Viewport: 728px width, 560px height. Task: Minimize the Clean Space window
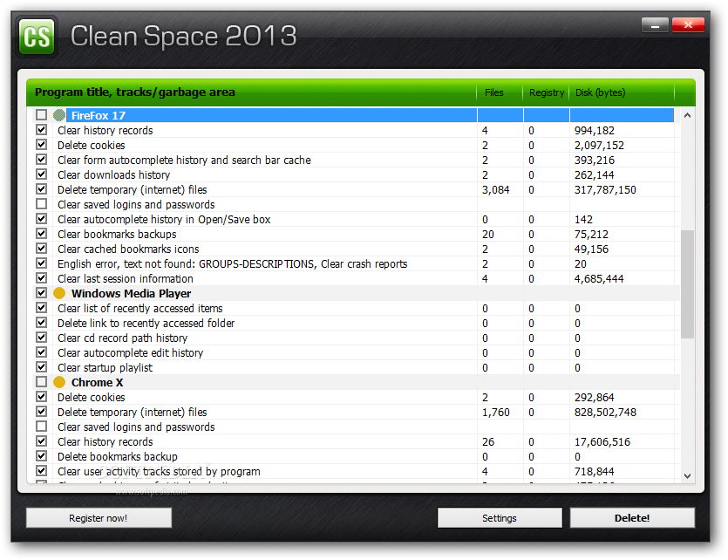(655, 25)
